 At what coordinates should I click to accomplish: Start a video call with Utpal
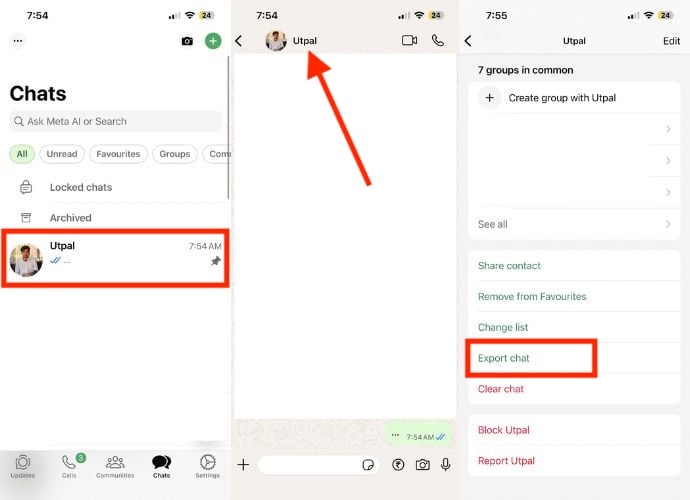(409, 40)
